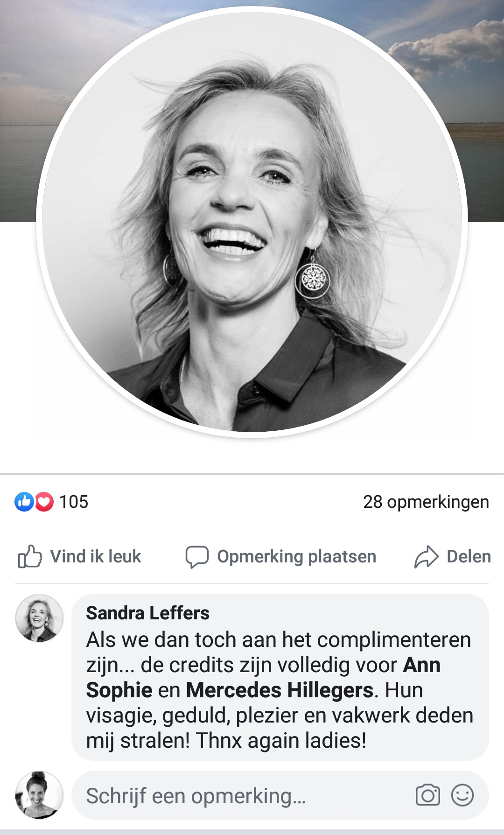
Task: Open the camera icon in comment box
Action: click(428, 795)
